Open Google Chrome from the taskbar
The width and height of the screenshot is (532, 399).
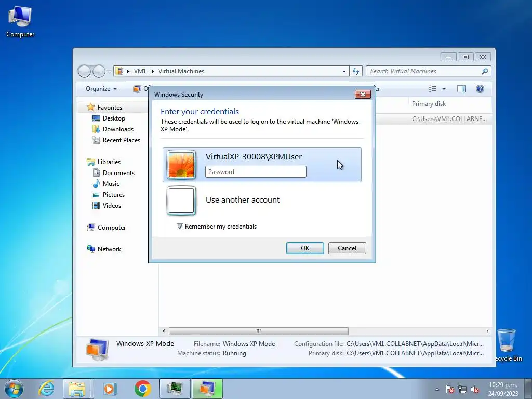pos(142,389)
